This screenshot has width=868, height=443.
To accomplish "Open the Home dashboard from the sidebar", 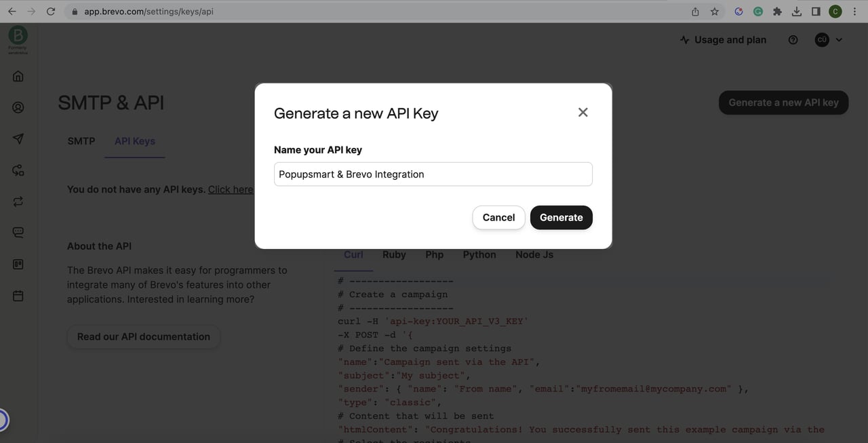I will coord(18,76).
